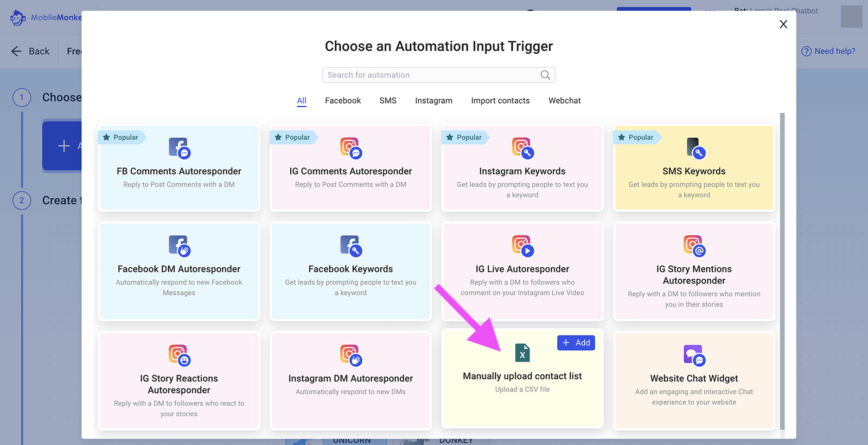Click the Popular badge on IG Comments Autoresponder
Screen dimensions: 868x445
click(293, 138)
